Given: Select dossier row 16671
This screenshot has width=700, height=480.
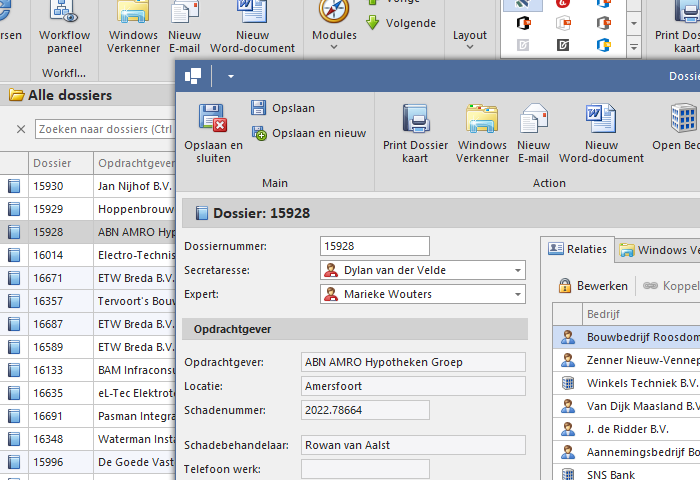Looking at the screenshot, I should coord(88,279).
